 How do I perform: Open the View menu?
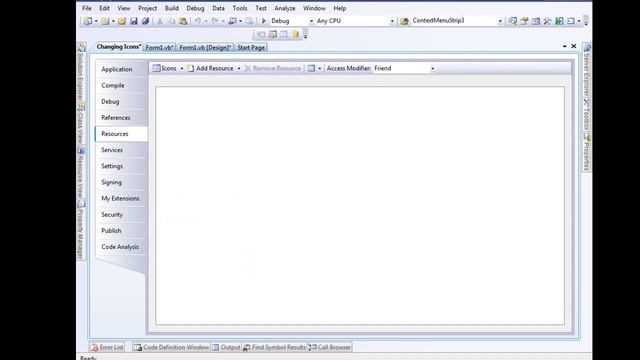tap(124, 8)
